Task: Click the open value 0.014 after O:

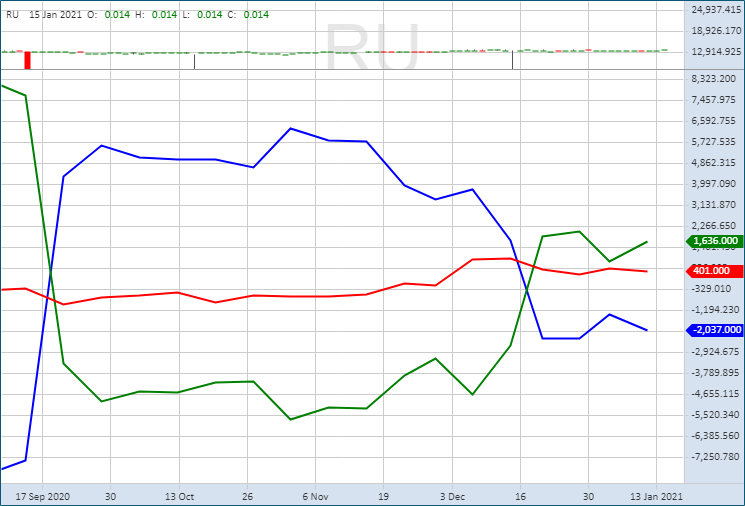Action: pos(117,15)
